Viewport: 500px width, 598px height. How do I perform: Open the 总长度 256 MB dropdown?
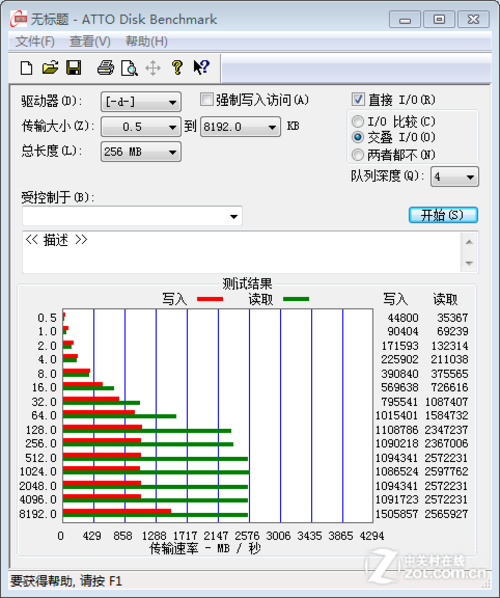point(141,152)
